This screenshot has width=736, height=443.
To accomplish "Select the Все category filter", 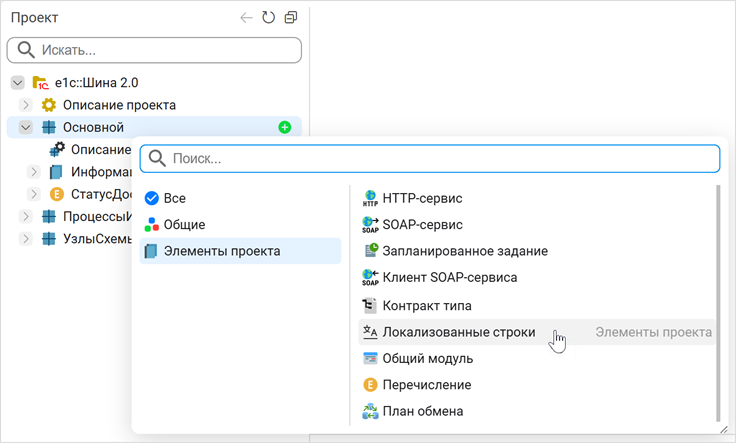I will (240, 198).
